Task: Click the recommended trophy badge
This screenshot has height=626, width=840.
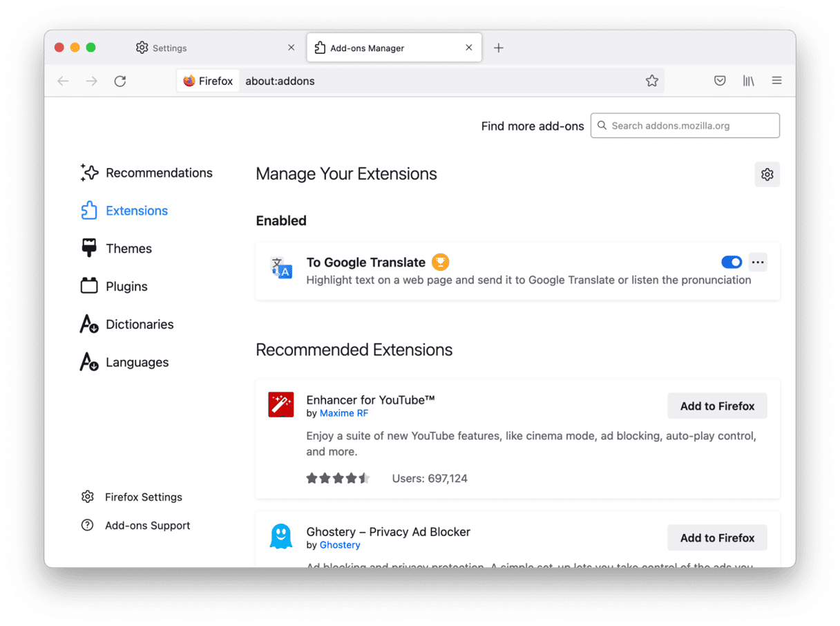Action: (x=440, y=262)
